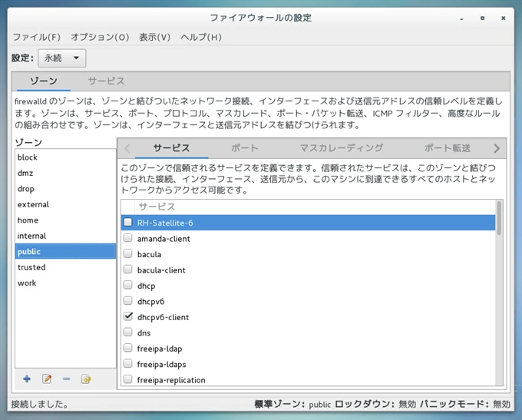Select the internal zone
The image size is (522, 420).
coord(65,236)
